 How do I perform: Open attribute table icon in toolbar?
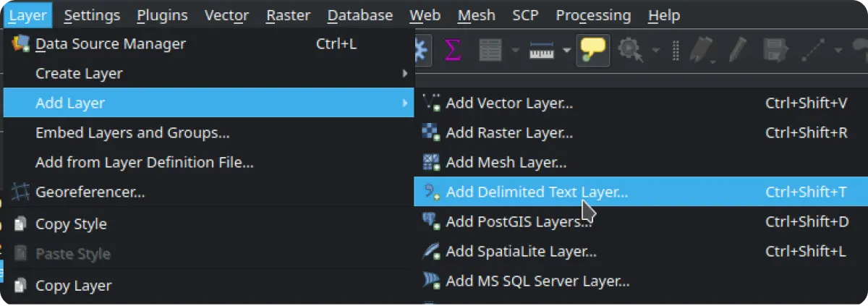(x=491, y=51)
